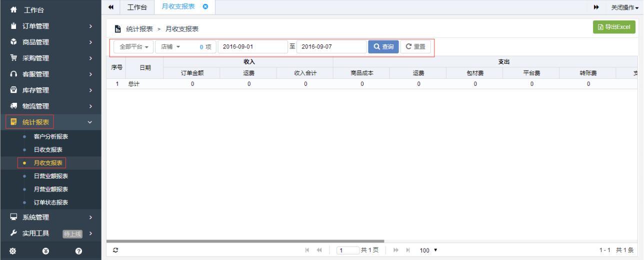Open 订单状态报表 report
This screenshot has width=644, height=260.
click(50, 202)
